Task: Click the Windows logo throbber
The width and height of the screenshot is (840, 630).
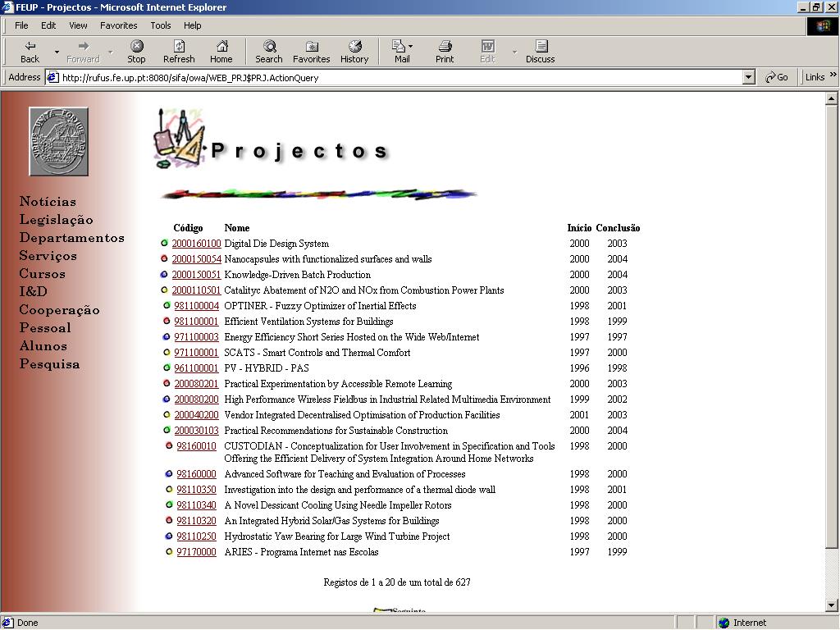Action: [x=822, y=26]
